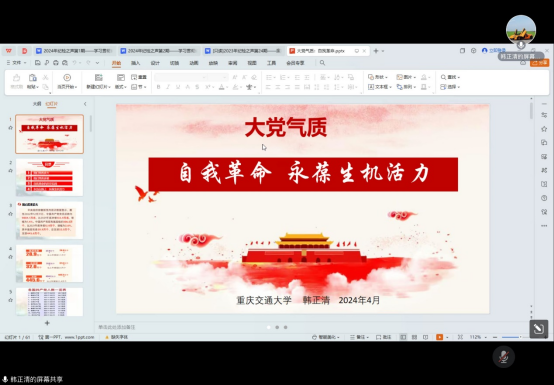Open the 查找 find dropdown
Image resolution: width=554 pixels, height=385 pixels.
pos(450,77)
